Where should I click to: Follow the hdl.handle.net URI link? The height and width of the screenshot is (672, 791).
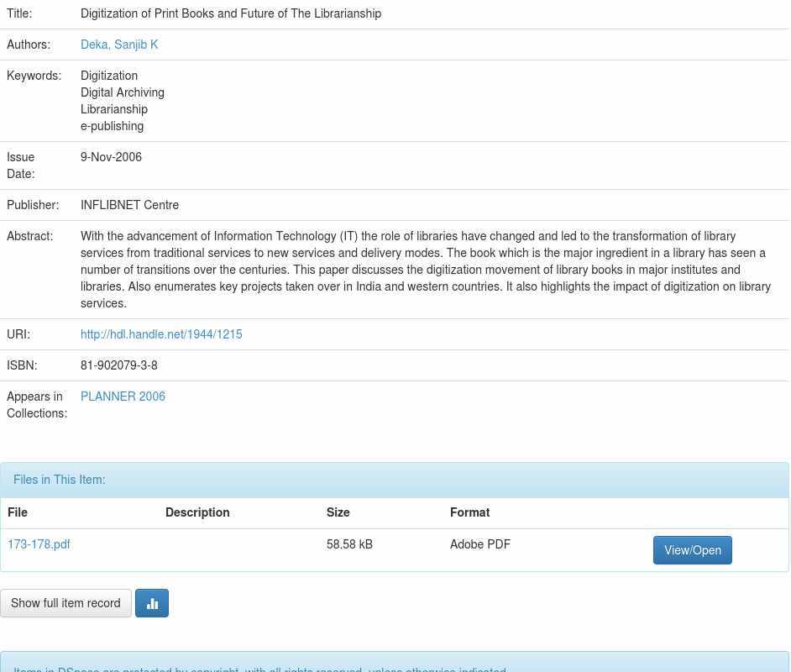(x=161, y=334)
